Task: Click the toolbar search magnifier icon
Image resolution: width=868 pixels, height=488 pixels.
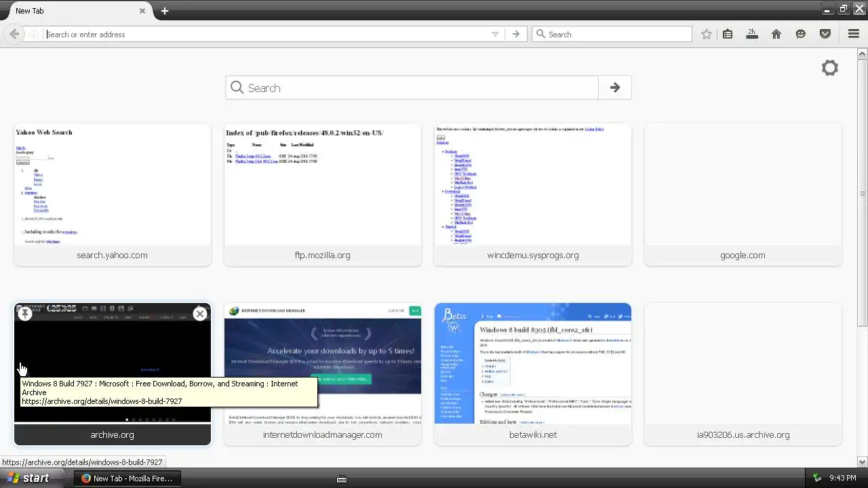Action: 540,34
